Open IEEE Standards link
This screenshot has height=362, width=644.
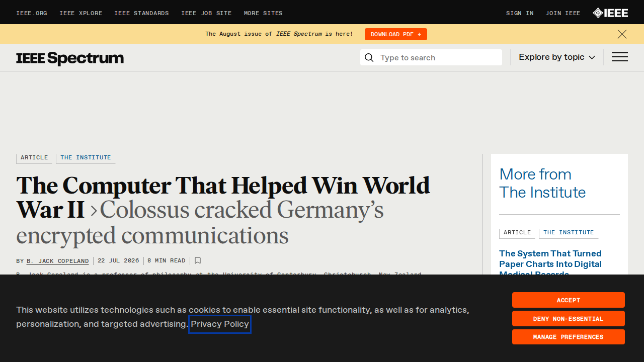(142, 14)
